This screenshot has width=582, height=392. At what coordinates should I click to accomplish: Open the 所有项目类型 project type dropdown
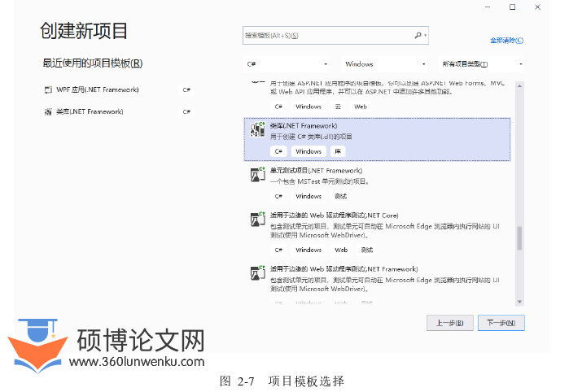point(481,64)
